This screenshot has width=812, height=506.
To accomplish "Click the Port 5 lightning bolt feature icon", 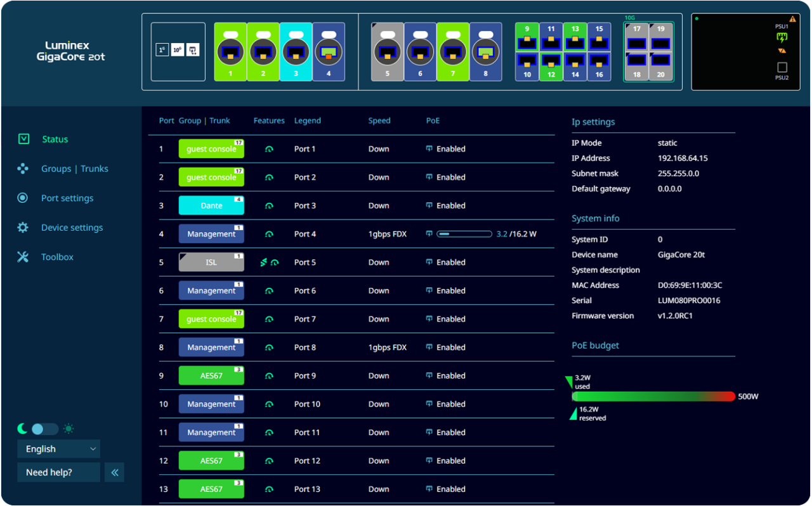I will 264,263.
